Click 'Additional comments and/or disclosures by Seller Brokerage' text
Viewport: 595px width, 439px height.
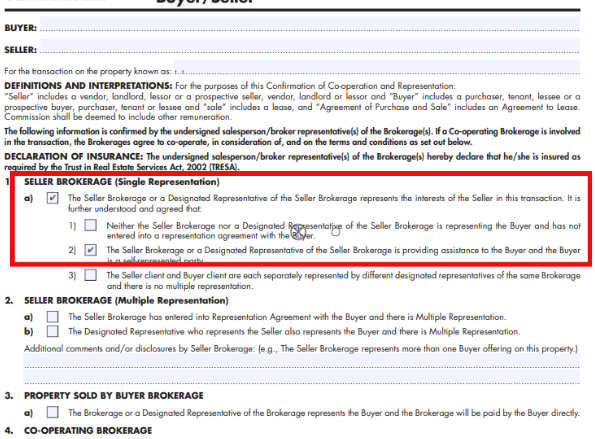140,349
